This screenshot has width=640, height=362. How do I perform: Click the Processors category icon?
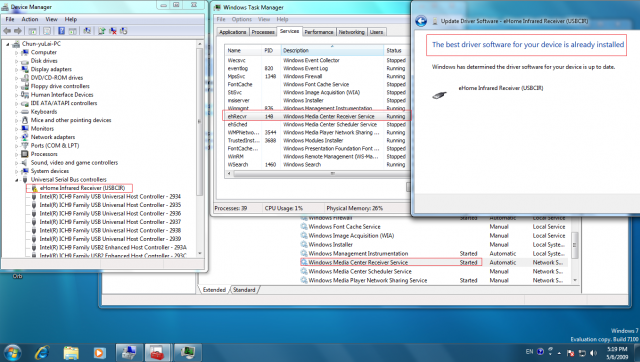(x=25, y=154)
